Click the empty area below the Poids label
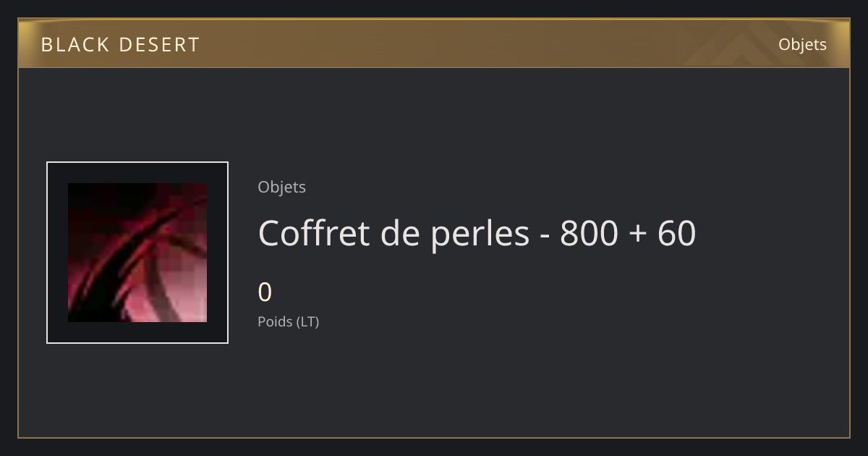This screenshot has width=868, height=456. [x=434, y=384]
